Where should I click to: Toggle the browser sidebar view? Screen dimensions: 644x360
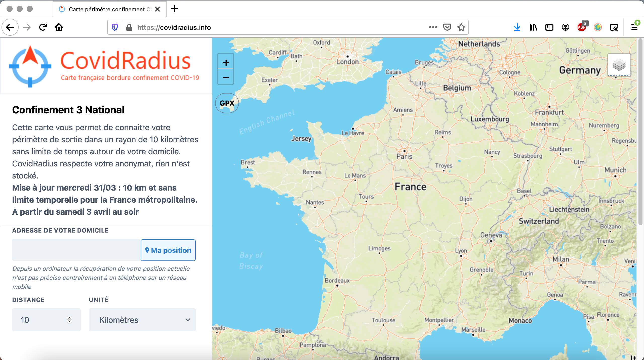coord(549,27)
